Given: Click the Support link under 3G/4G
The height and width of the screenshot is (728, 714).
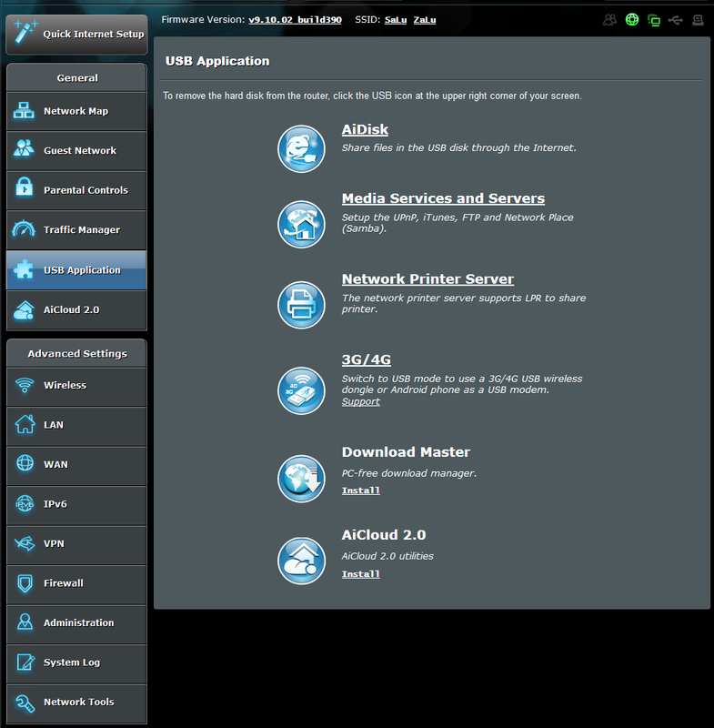Looking at the screenshot, I should tap(361, 401).
